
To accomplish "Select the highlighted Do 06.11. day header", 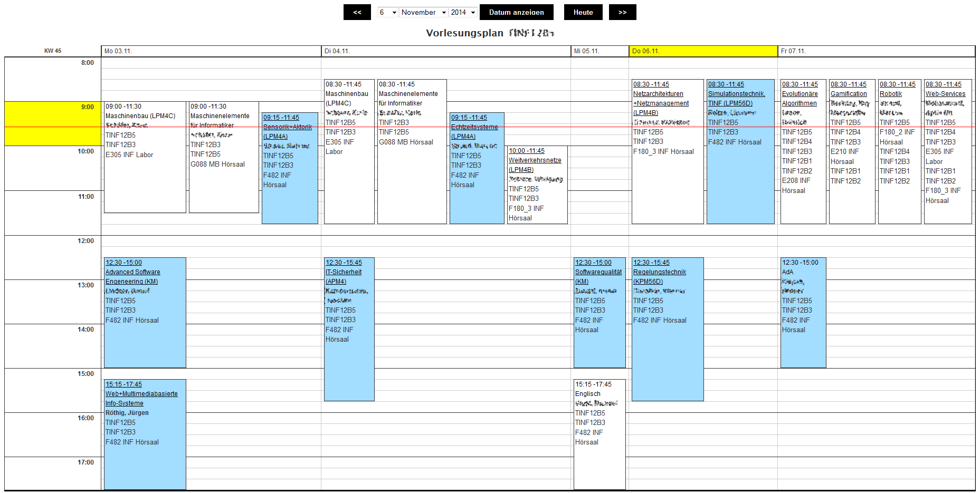I will point(646,51).
